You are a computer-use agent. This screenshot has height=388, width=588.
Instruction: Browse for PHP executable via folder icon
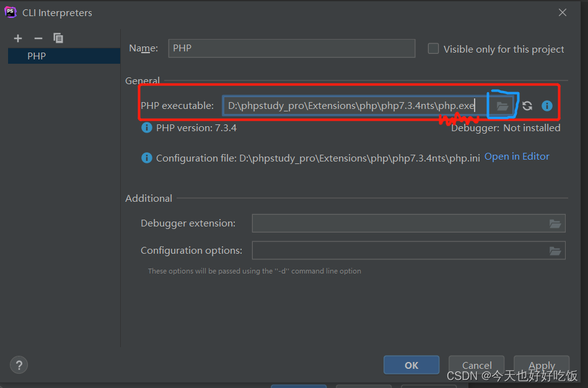coord(502,106)
